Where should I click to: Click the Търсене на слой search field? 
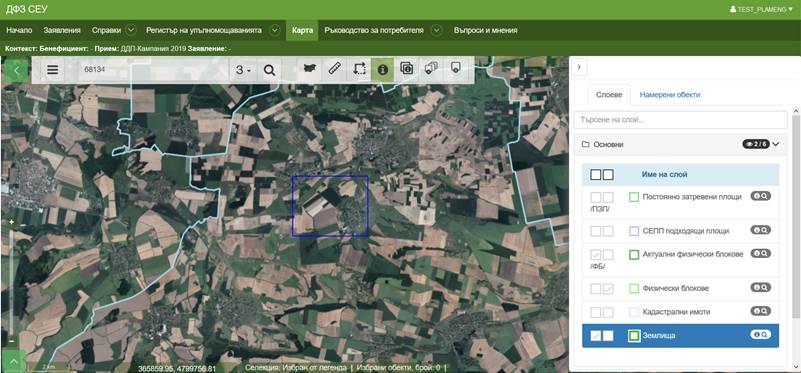pos(680,120)
